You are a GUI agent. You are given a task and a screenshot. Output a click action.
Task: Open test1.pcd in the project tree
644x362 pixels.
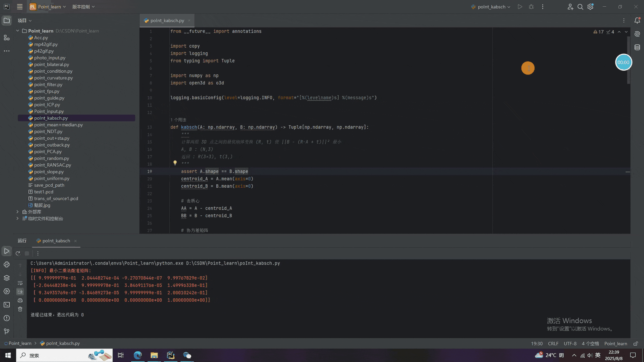pyautogui.click(x=43, y=192)
